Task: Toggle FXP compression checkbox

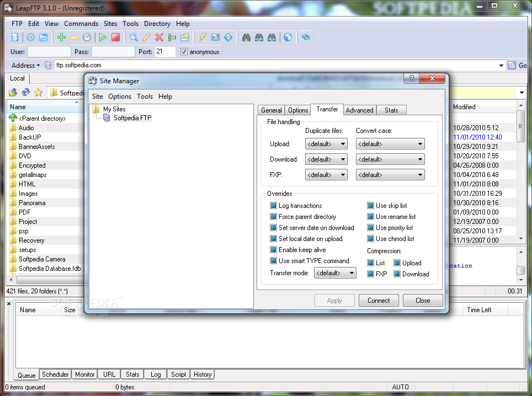Action: tap(370, 274)
